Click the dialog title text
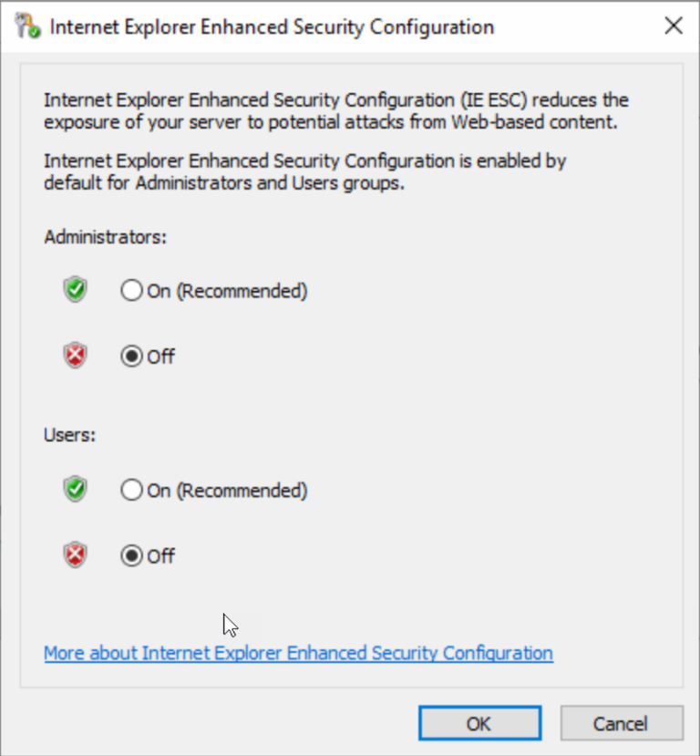Viewport: 700px width, 756px height. coord(268,26)
